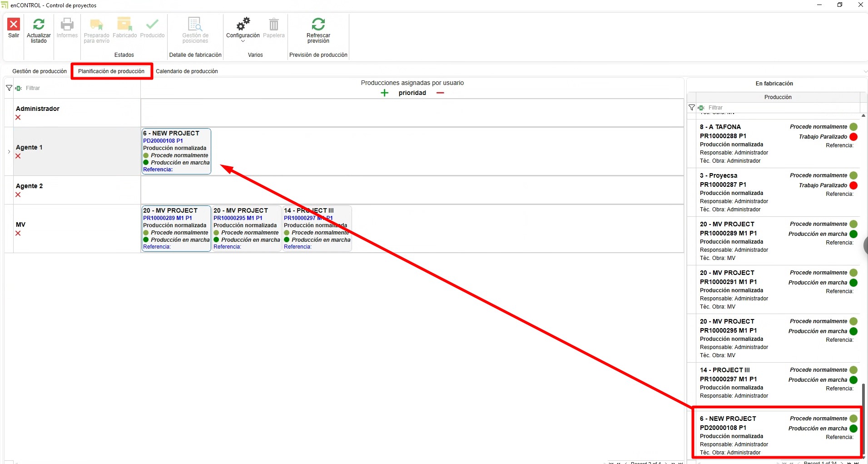Collapse ribbon chevron at far right
Viewport: 868px width, 464px height.
tap(865, 71)
